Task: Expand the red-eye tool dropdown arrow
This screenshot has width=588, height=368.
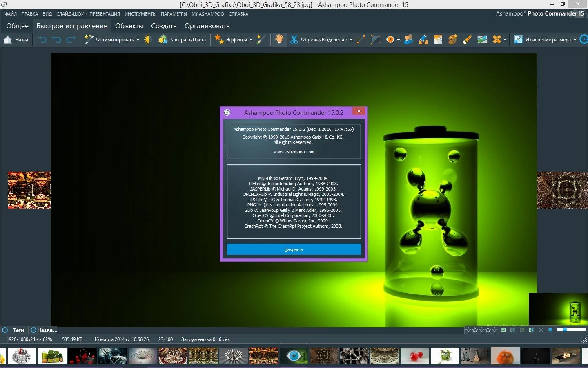Action: (399, 40)
